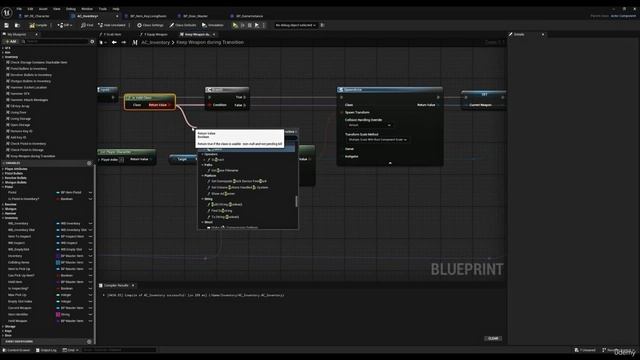
Task: Click the Stop playback icon
Action: pos(250,25)
